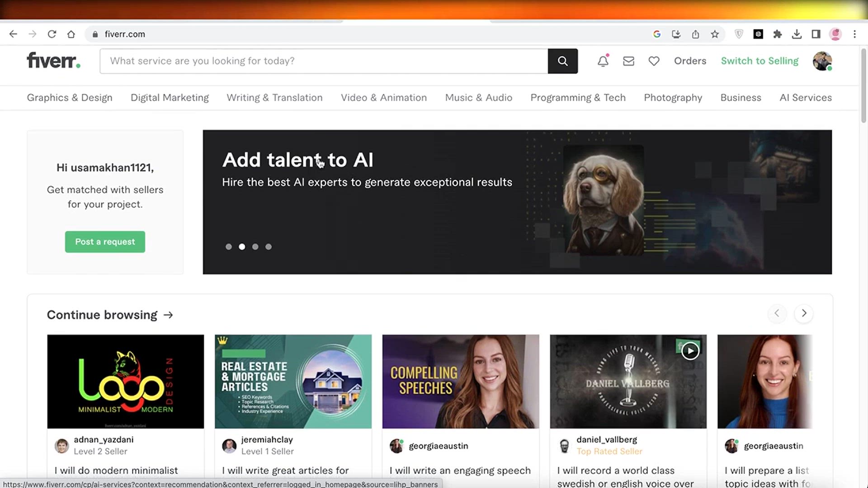Open browser downloads icon

point(797,34)
